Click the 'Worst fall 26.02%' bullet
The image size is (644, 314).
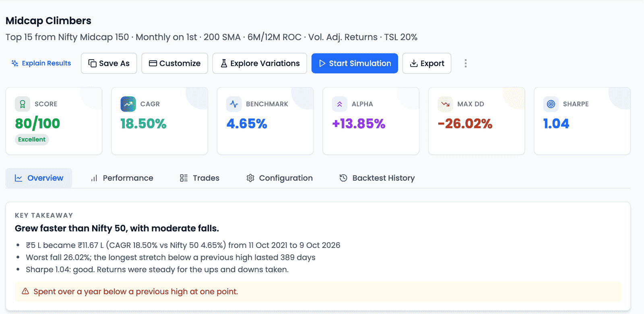tap(171, 257)
